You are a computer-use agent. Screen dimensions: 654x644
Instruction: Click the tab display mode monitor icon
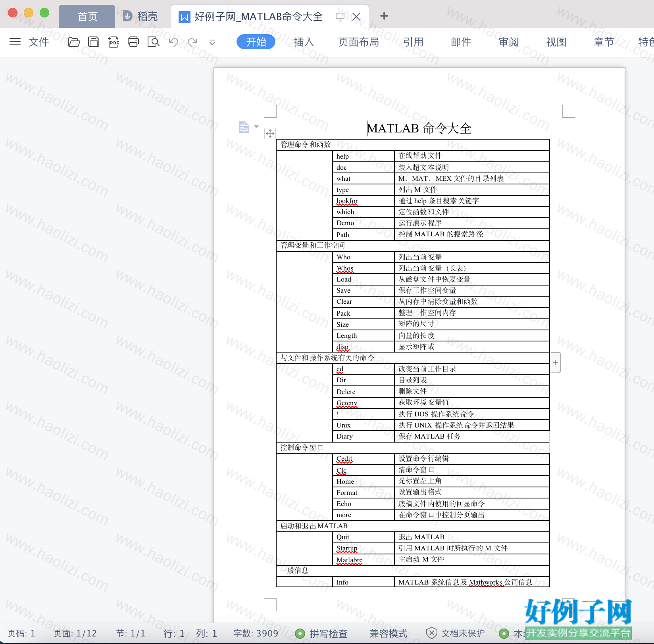(x=340, y=17)
